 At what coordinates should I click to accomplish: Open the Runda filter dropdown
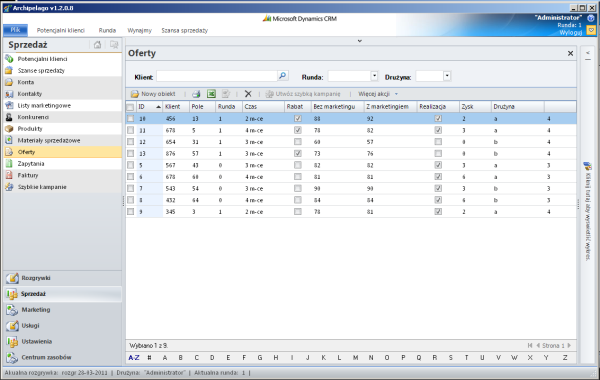tap(375, 76)
